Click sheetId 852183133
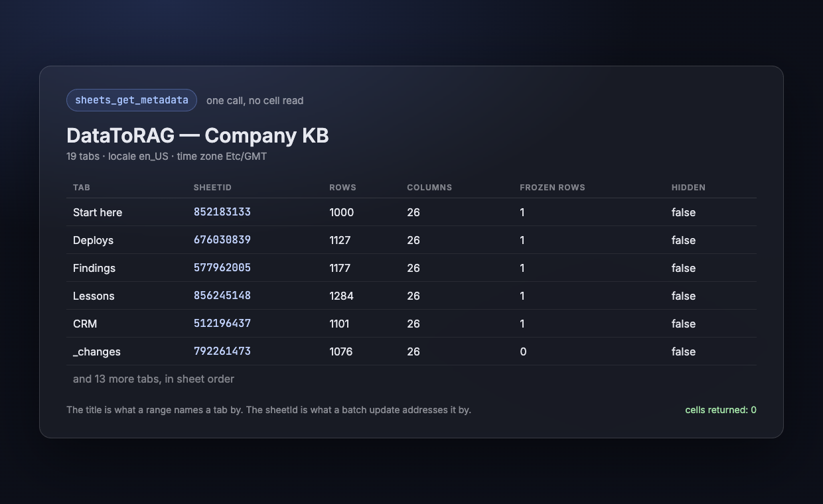 tap(222, 212)
